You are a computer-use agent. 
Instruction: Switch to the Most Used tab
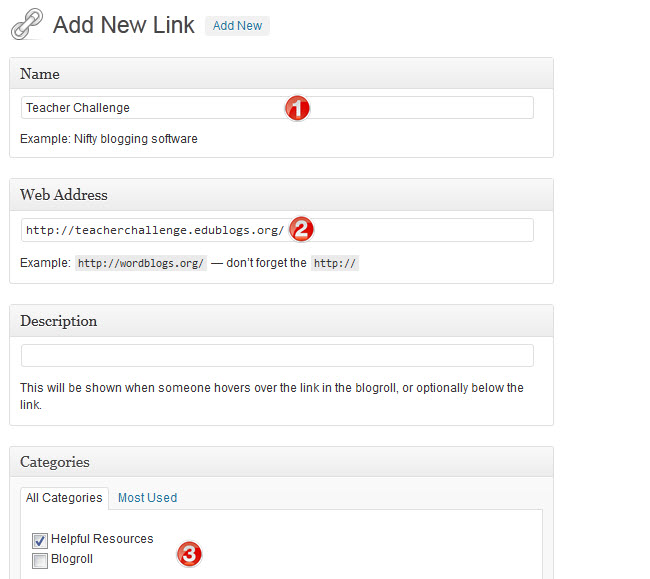click(x=147, y=498)
